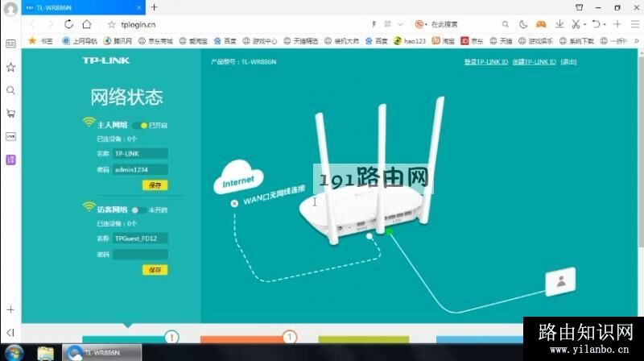Expand the undo/restore dropdown arrow in toolbar
This screenshot has width=644, height=361.
coord(605,25)
